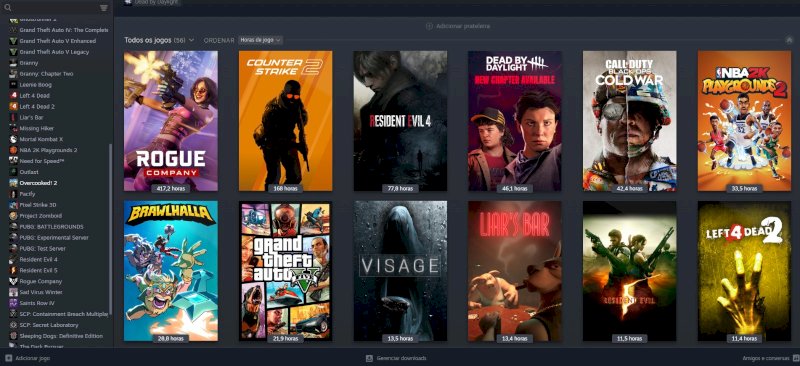The image size is (800, 366).
Task: Click the game list sidebar scrollbar
Action: click(110, 230)
